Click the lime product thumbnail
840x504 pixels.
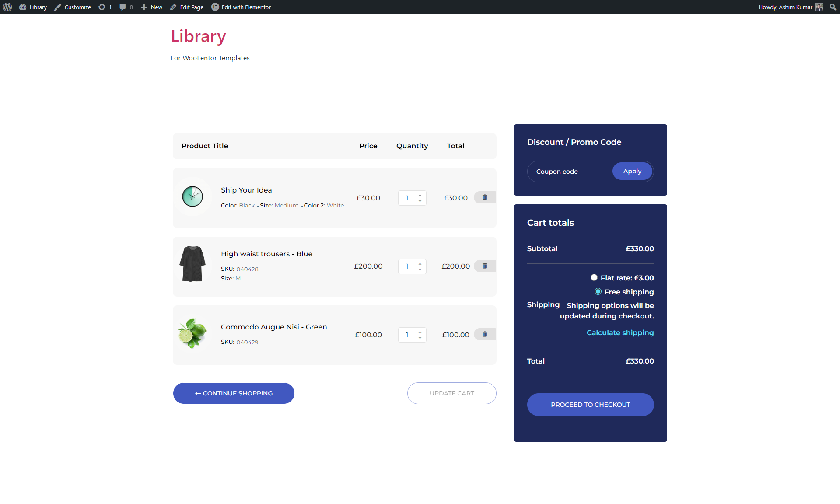point(192,333)
